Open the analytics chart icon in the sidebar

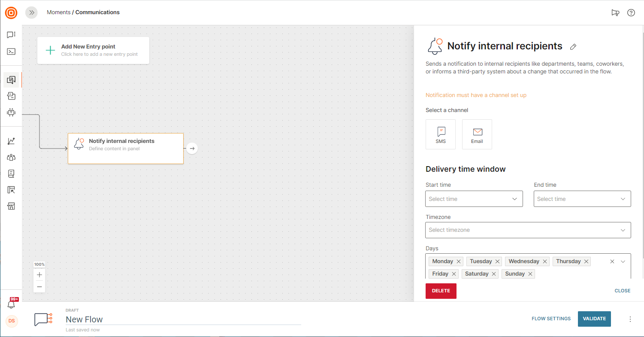[11, 141]
